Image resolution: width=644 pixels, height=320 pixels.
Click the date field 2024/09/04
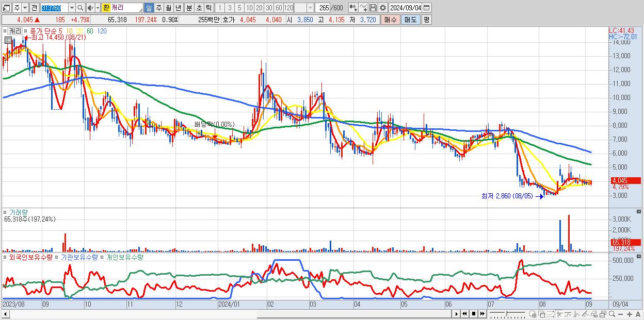pos(405,8)
